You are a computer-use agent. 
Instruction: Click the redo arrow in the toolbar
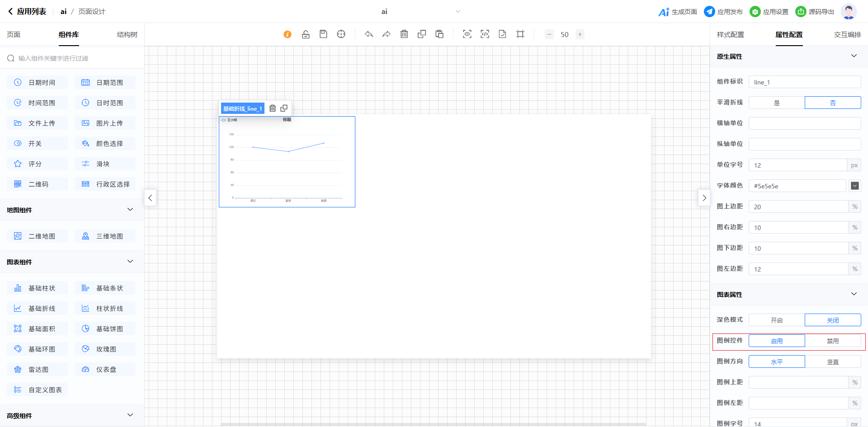[x=387, y=34]
